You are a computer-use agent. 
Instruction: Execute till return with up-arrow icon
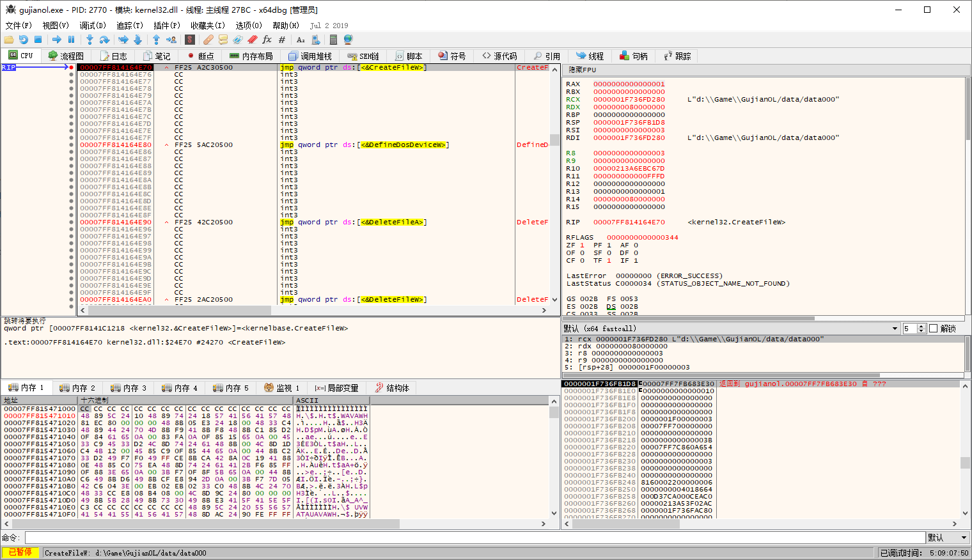point(157,40)
